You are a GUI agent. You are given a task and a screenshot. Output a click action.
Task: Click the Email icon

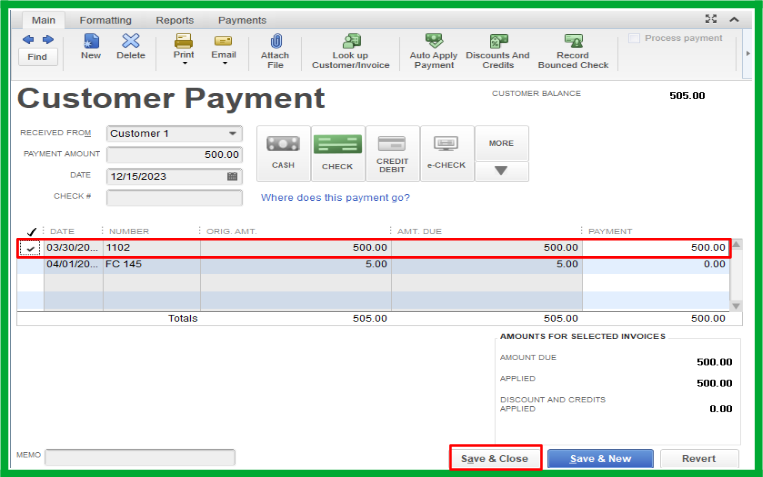223,41
